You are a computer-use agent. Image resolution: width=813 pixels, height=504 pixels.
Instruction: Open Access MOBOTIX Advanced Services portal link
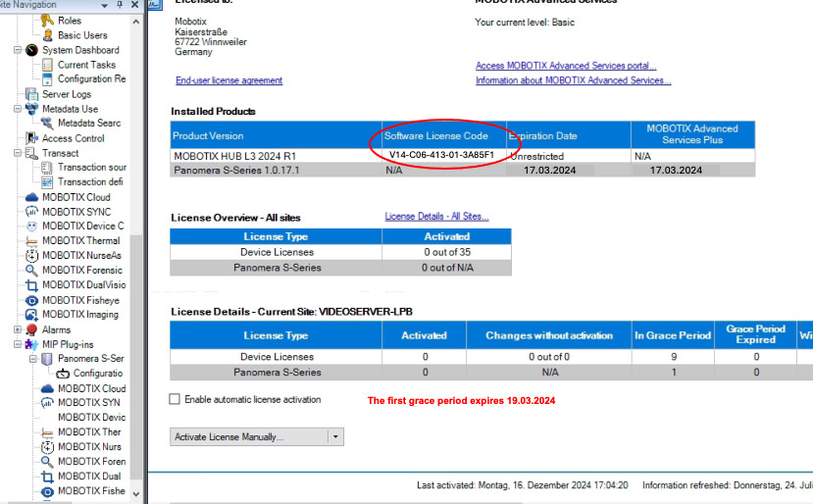[566, 66]
